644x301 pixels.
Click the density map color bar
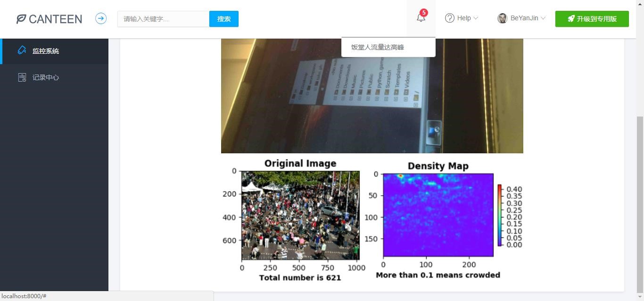[x=500, y=215]
